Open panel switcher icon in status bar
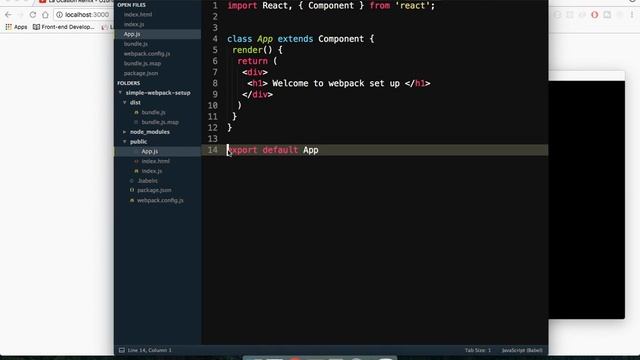Viewport: 640px width, 360px height. (x=122, y=350)
